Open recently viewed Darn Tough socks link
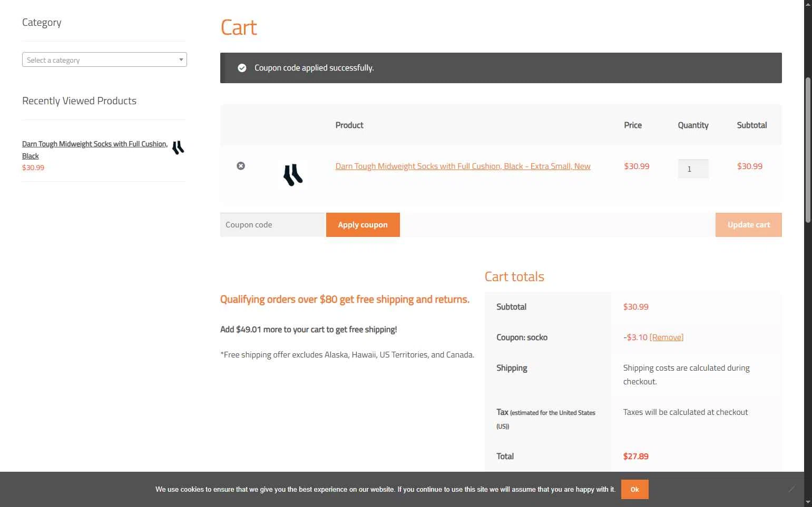The image size is (812, 507). tap(95, 150)
